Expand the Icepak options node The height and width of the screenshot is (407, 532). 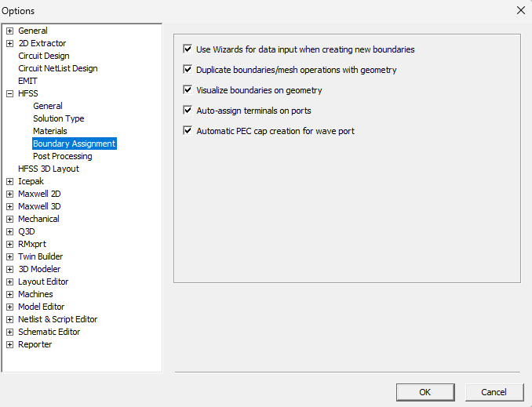click(x=10, y=181)
